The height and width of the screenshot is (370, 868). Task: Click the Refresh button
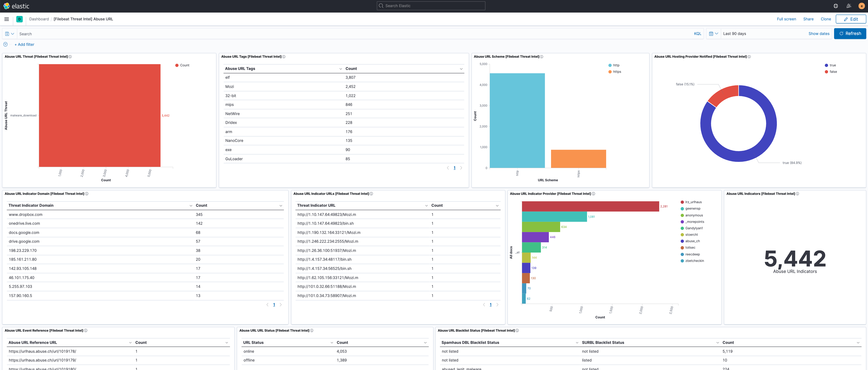click(850, 34)
